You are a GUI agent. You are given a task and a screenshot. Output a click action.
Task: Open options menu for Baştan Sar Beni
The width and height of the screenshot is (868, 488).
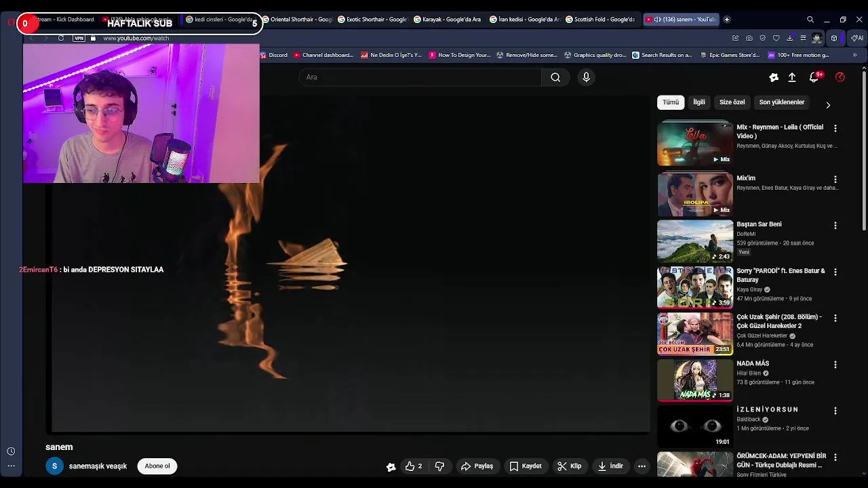[835, 225]
